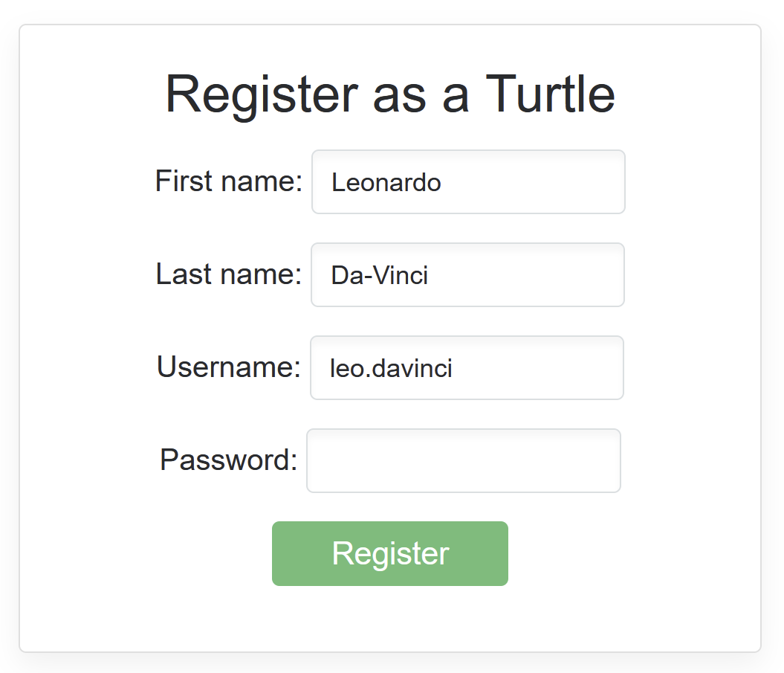Click the "Password:" label
The image size is (784, 673).
(228, 460)
